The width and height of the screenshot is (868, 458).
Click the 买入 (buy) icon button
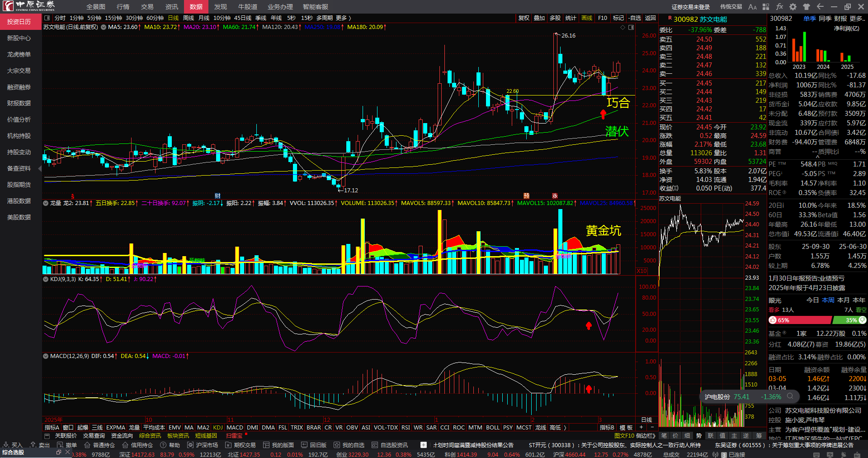13,445
